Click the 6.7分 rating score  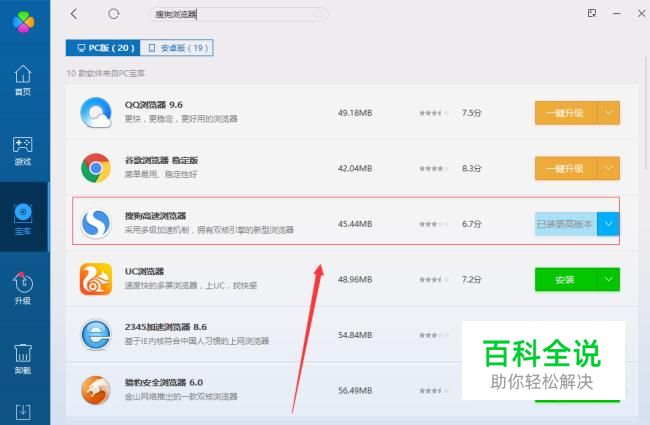click(471, 224)
